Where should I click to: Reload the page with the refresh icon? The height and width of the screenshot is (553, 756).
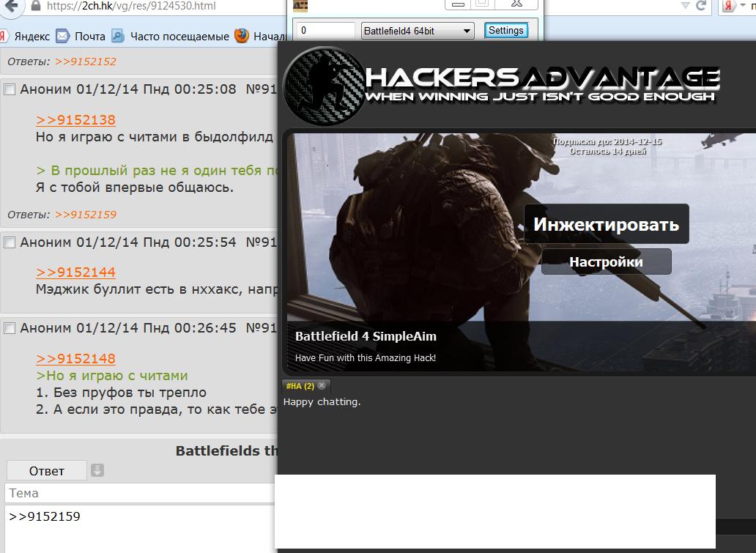coord(701,6)
